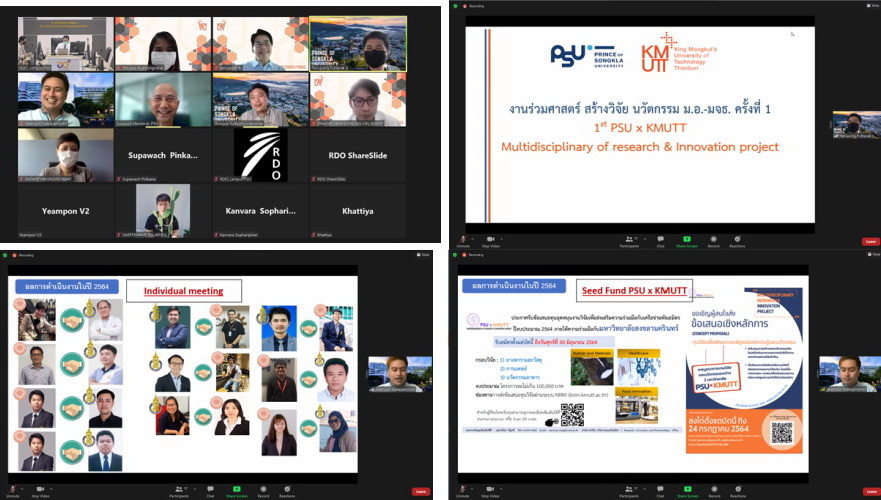Viewport: 881px width, 500px height.
Task: Click Share Screen in the Seed Fund window
Action: click(688, 491)
